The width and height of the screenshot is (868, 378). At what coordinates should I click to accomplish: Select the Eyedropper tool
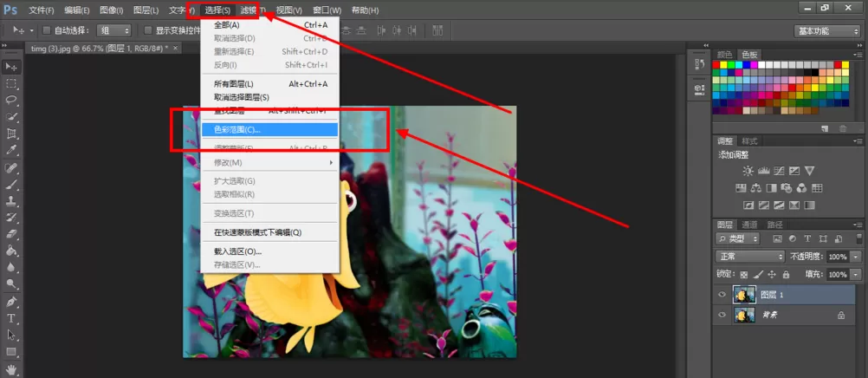(x=11, y=150)
